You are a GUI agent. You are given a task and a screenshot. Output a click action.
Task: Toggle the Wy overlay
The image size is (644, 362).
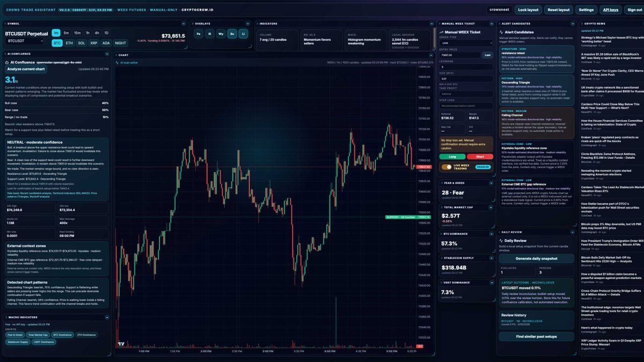(x=221, y=34)
